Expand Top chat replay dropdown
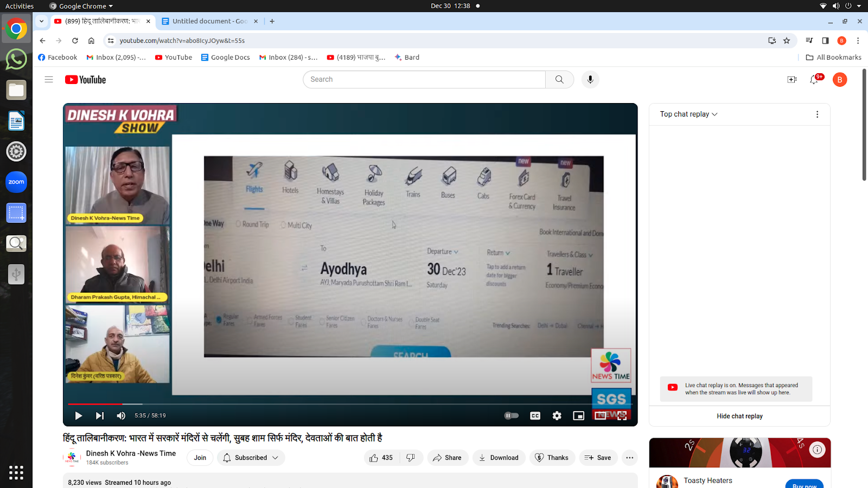This screenshot has height=488, width=868. pos(688,114)
